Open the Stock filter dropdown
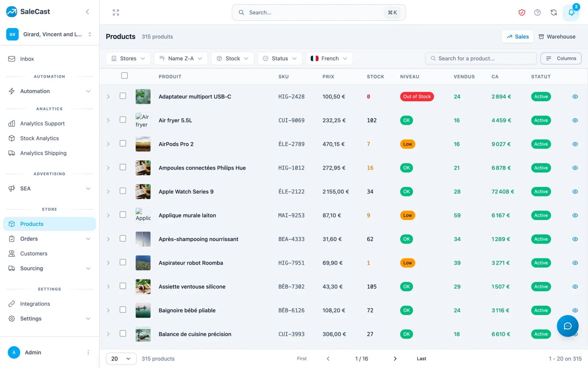The height and width of the screenshot is (368, 588). coord(233,59)
